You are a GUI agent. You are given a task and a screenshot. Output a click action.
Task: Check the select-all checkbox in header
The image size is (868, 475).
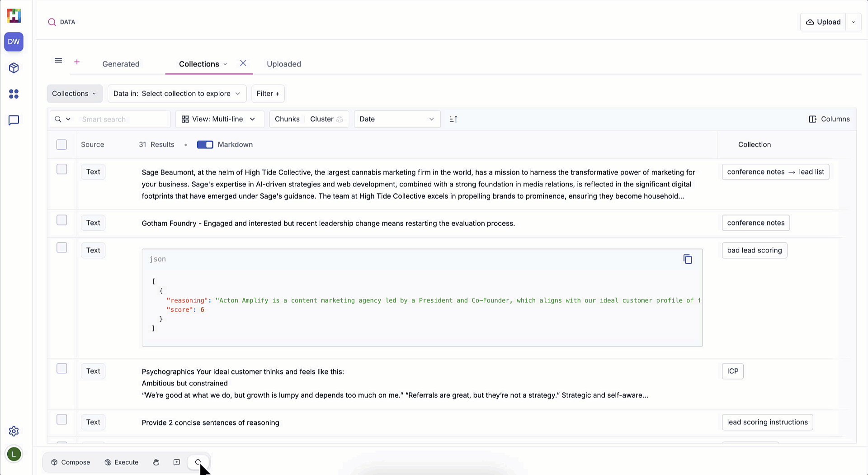click(61, 145)
